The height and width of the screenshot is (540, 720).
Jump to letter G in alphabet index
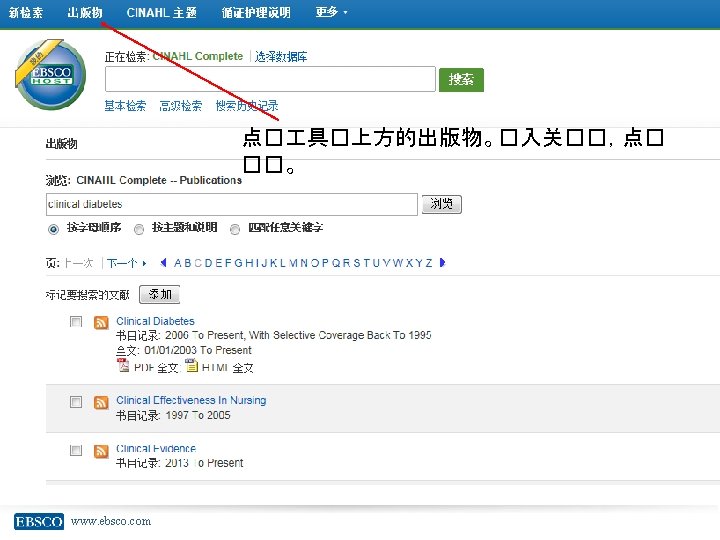tap(238, 263)
